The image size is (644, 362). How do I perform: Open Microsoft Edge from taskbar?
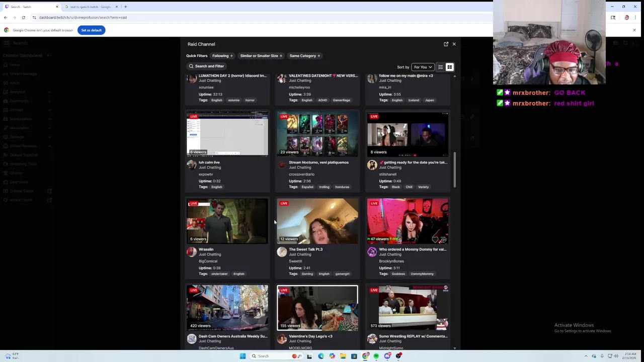[321, 356]
